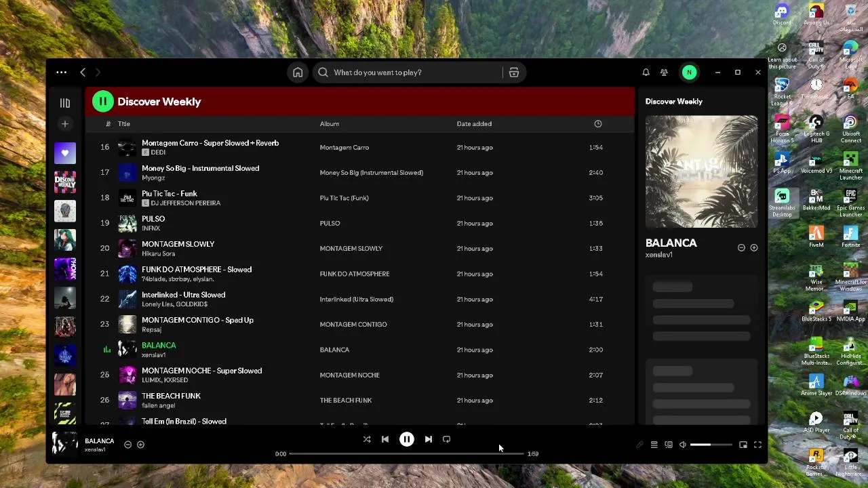Open the BALANCA cover art in right panel

701,172
